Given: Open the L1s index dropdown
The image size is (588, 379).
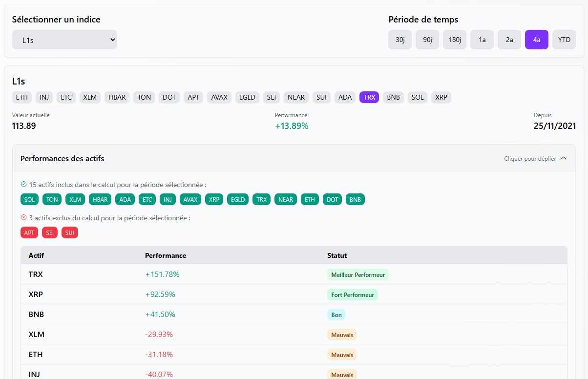Looking at the screenshot, I should pos(64,40).
